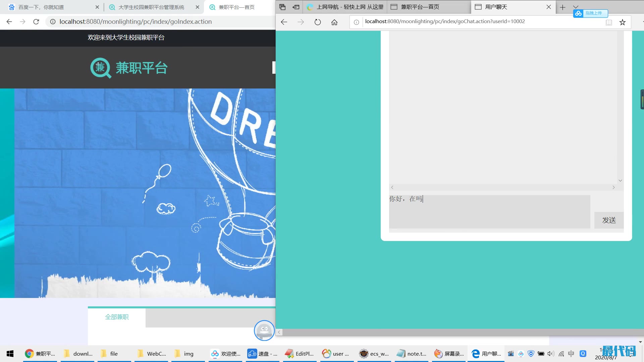Open EditPlus from the taskbar

(300, 354)
